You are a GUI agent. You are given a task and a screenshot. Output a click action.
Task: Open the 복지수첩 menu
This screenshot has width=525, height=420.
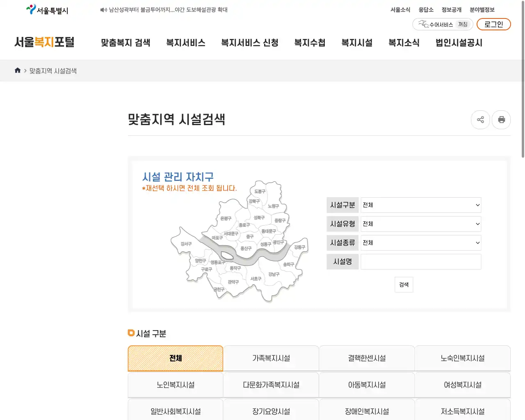pos(310,43)
